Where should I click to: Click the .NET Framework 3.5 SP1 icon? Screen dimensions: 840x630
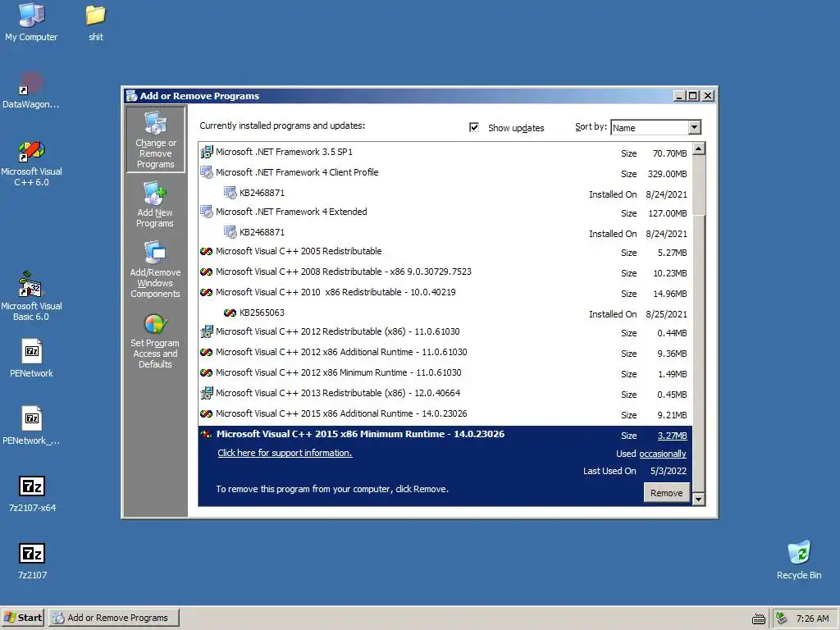[x=206, y=152]
